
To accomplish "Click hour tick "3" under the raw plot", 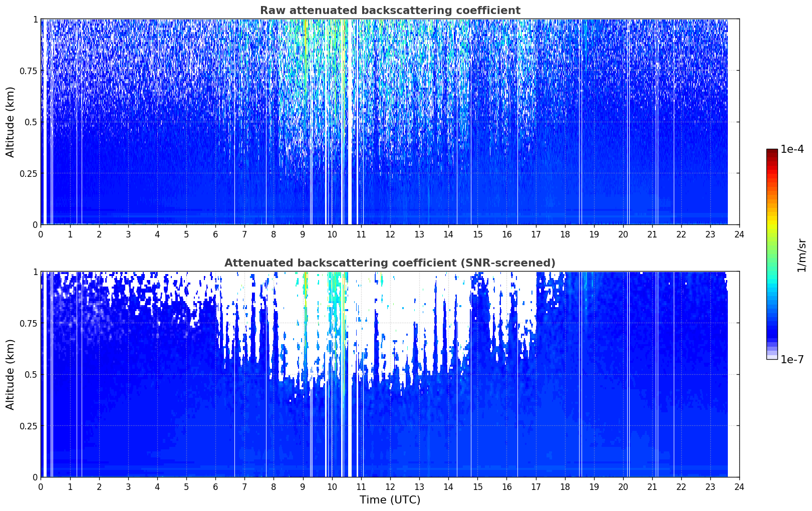I will tap(128, 234).
